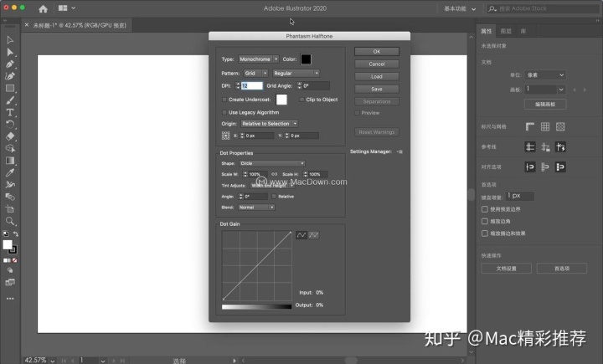The width and height of the screenshot is (603, 364).
Task: Switch to the Properties panel tab
Action: click(486, 31)
